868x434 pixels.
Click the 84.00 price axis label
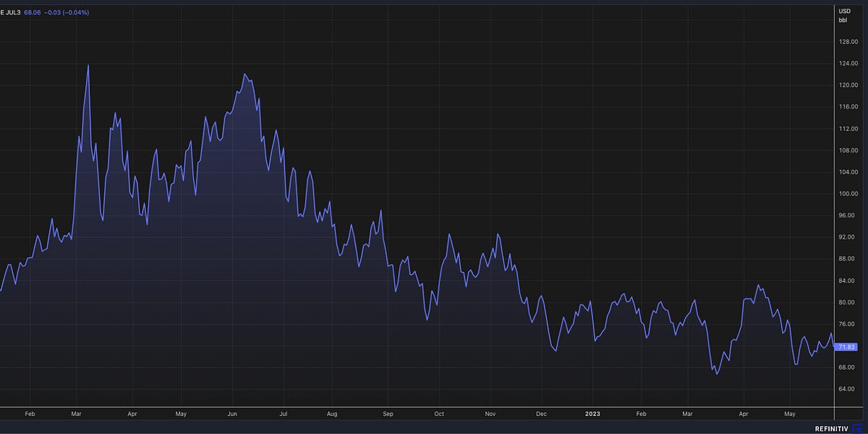tap(848, 281)
